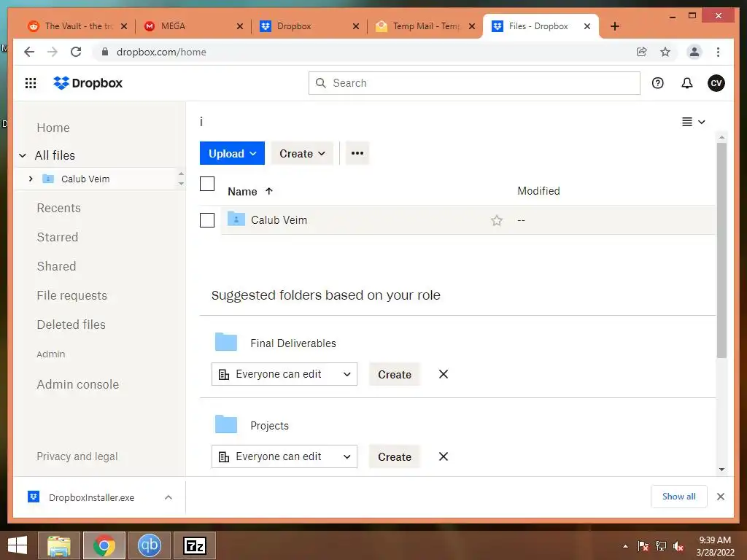Create the Final Deliverables folder
The image size is (747, 560).
click(x=395, y=375)
